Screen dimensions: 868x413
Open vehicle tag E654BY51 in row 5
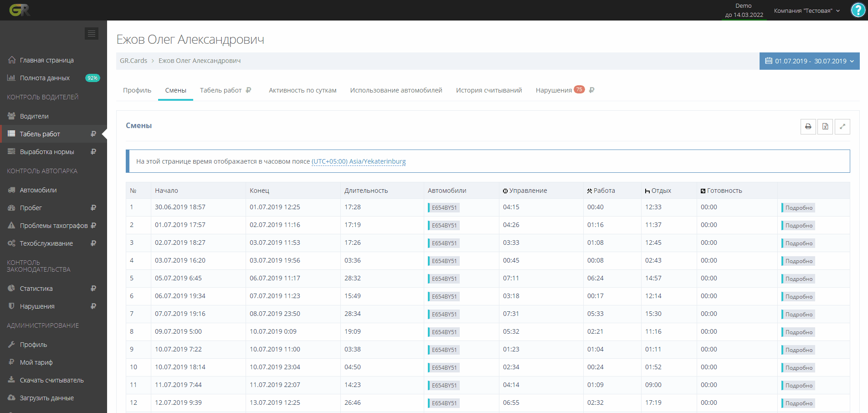click(x=444, y=279)
